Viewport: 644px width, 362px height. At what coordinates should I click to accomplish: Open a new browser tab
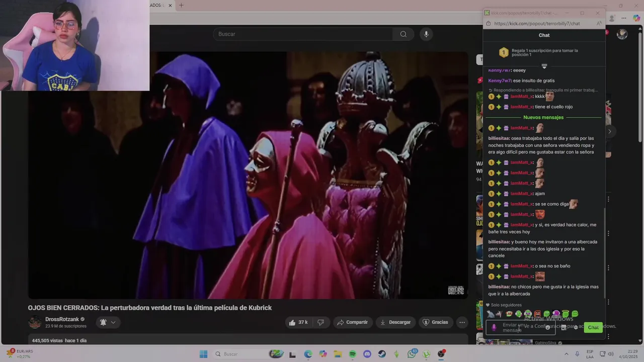tap(181, 6)
